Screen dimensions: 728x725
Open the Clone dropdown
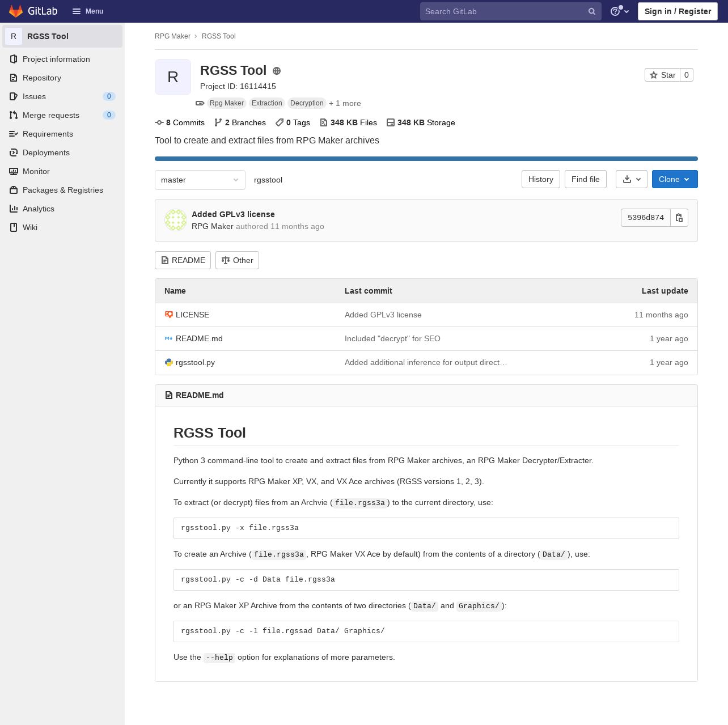(x=675, y=179)
